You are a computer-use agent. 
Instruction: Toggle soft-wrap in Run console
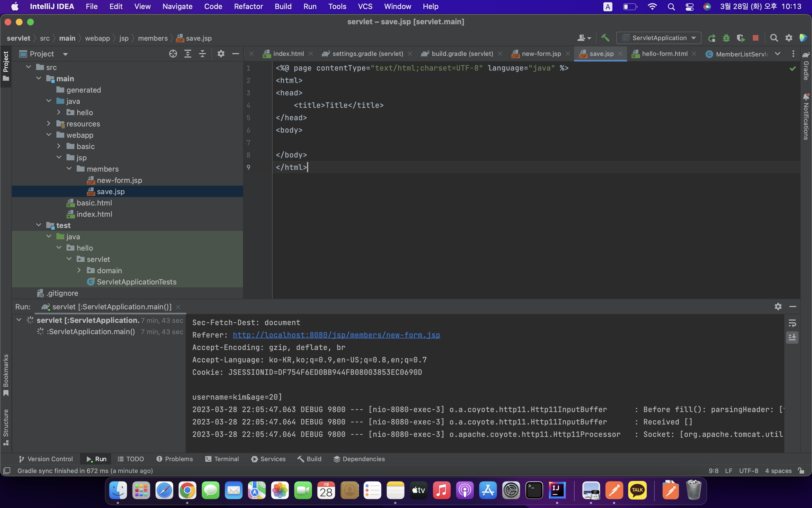click(792, 323)
